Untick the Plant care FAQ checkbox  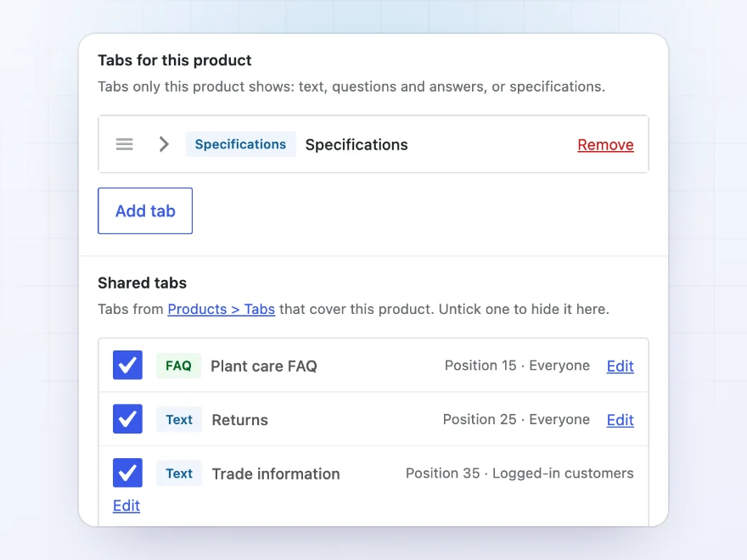(127, 365)
